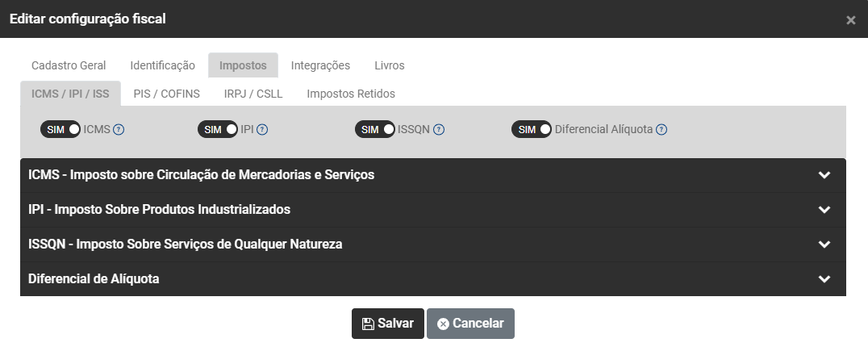Click the help icon beside IPI
Screen dimensions: 868x347
(262, 129)
